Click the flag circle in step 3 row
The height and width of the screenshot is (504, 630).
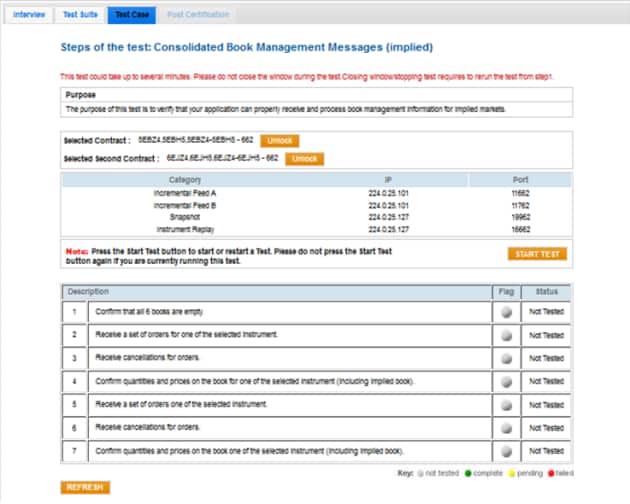click(508, 358)
